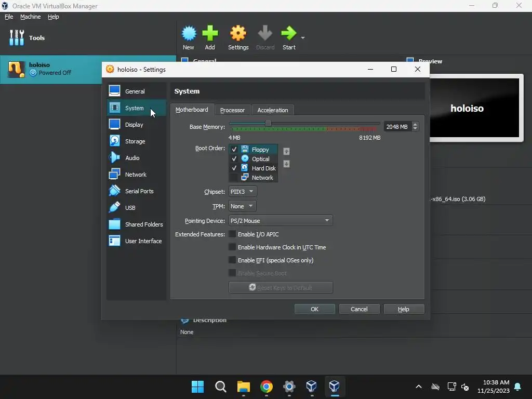
Task: Switch to the Processor tab
Action: tap(232, 110)
